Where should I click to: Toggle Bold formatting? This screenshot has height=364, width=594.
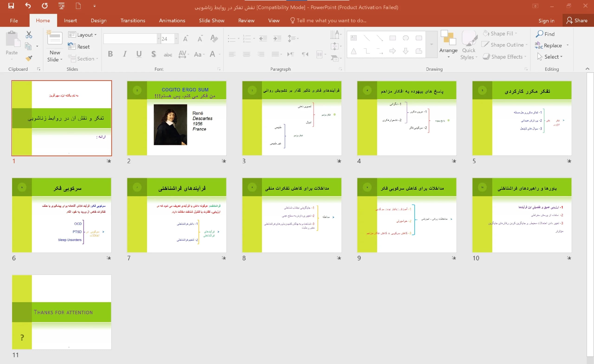[110, 54]
